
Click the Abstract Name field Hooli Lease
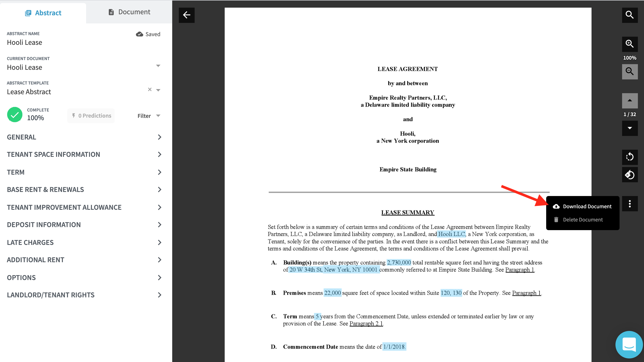click(x=24, y=43)
